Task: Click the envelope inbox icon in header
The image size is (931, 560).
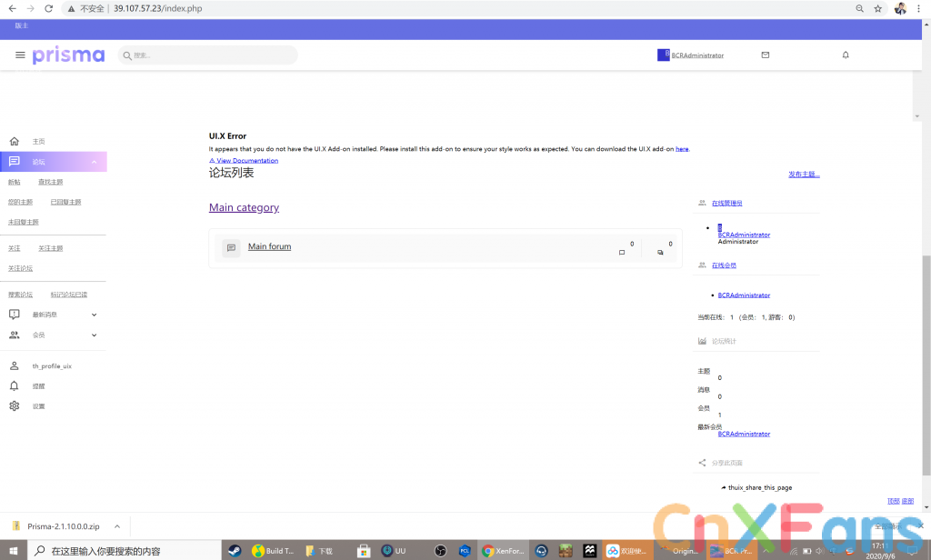Action: (765, 55)
